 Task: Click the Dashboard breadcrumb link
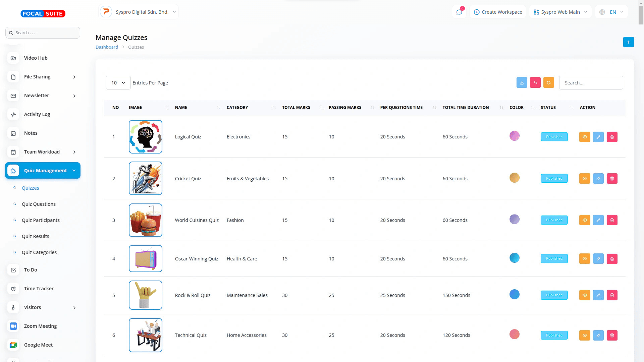(107, 47)
